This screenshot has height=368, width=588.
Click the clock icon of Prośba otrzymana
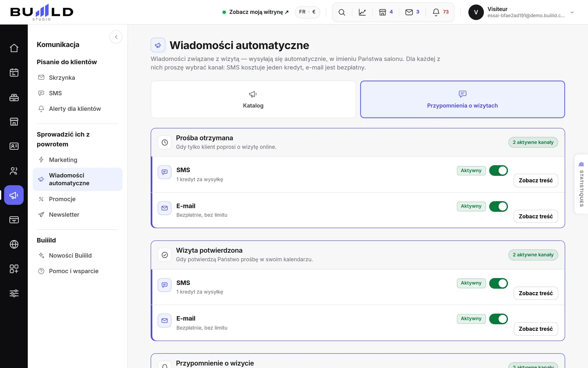[165, 142]
